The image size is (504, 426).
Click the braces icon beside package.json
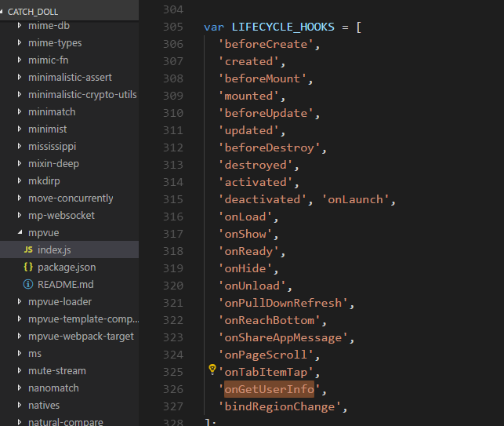click(x=28, y=267)
